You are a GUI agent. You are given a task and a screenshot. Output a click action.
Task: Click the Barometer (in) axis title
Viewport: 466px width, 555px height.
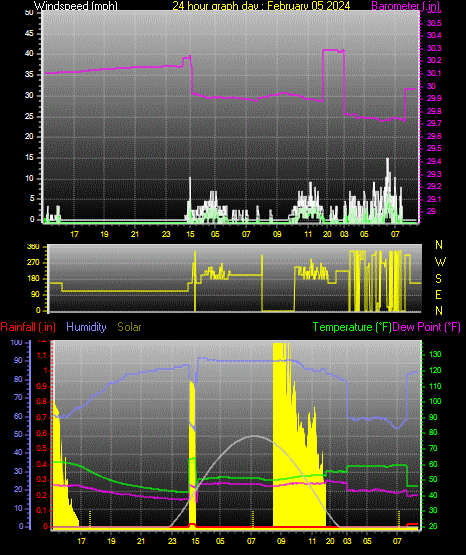[x=405, y=6]
